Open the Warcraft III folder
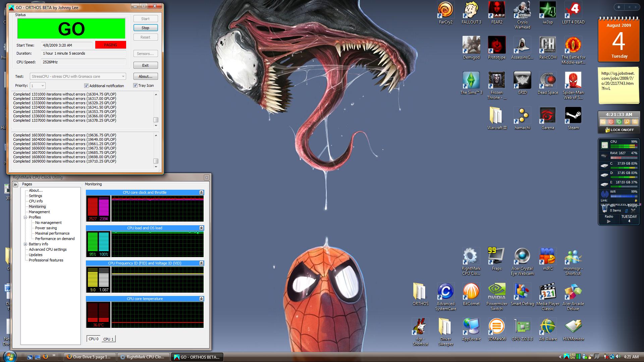The width and height of the screenshot is (644, 362). click(496, 118)
